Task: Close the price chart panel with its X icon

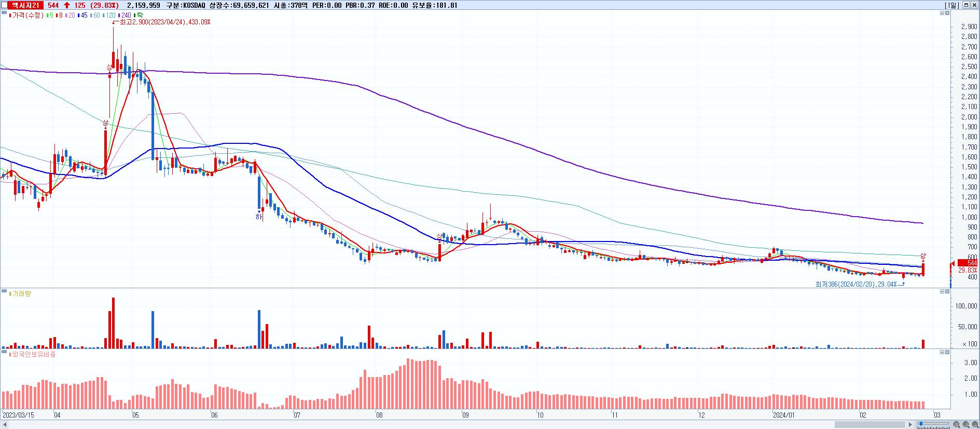Action: [x=948, y=13]
